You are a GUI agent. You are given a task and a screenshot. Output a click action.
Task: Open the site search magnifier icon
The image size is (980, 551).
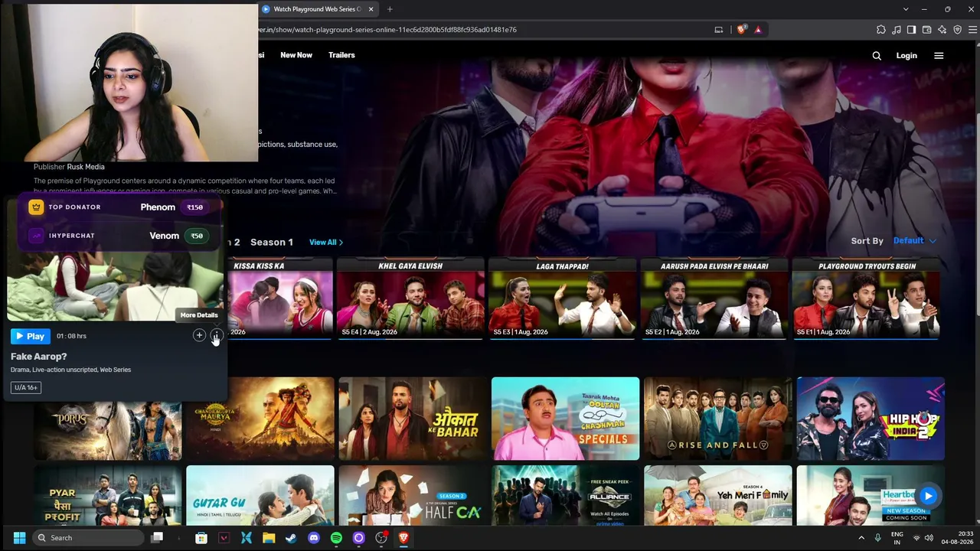pos(877,55)
